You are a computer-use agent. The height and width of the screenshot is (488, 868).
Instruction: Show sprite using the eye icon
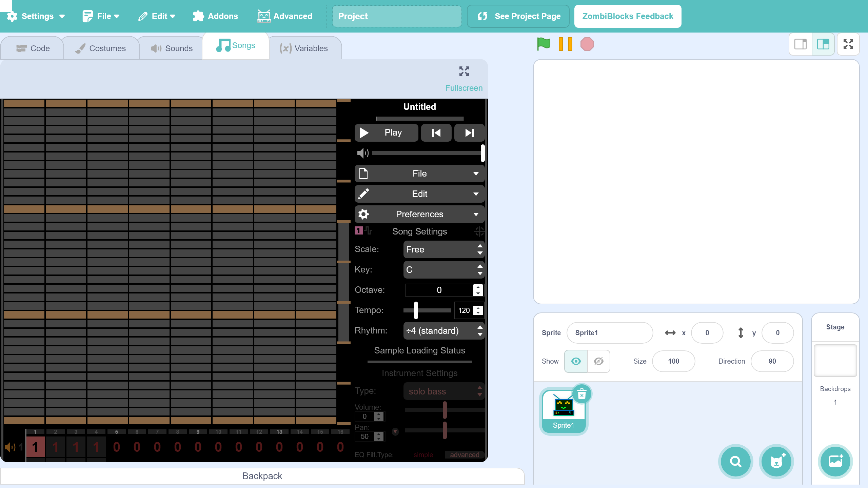(x=576, y=361)
